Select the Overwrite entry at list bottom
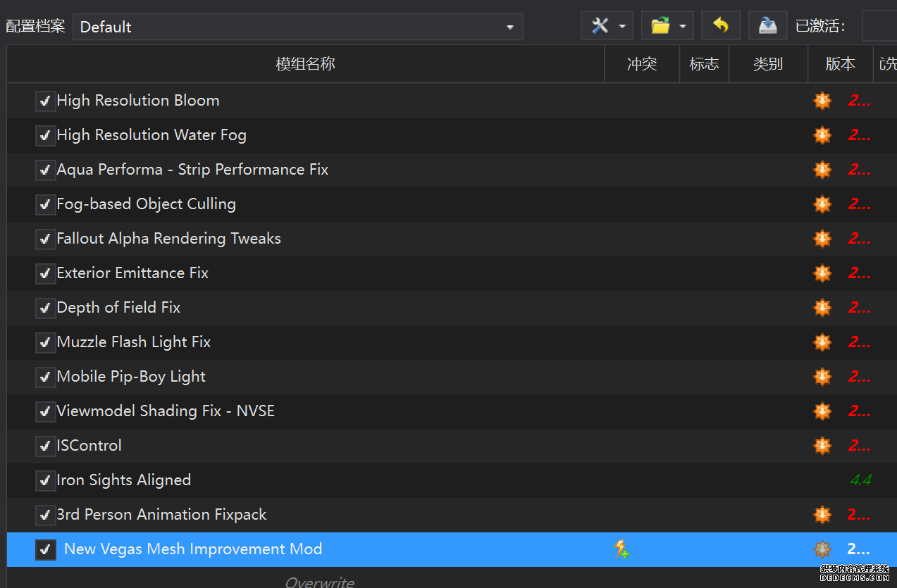The height and width of the screenshot is (588, 897). (x=319, y=582)
